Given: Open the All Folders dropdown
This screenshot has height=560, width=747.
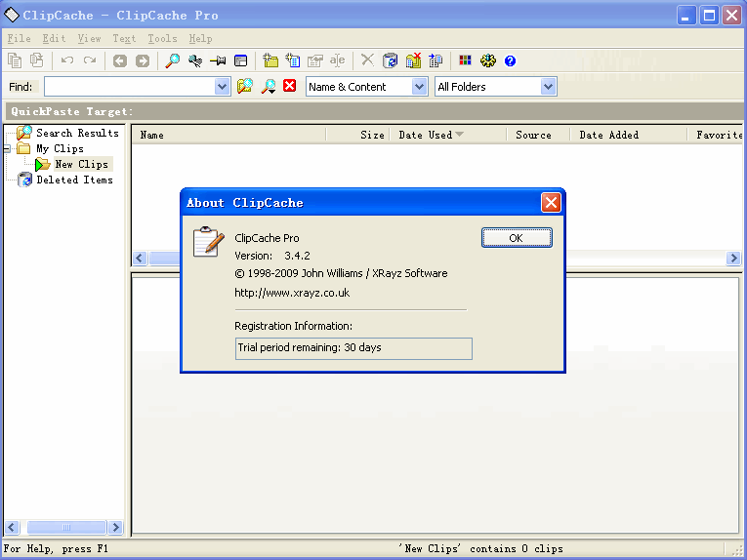Looking at the screenshot, I should click(549, 87).
